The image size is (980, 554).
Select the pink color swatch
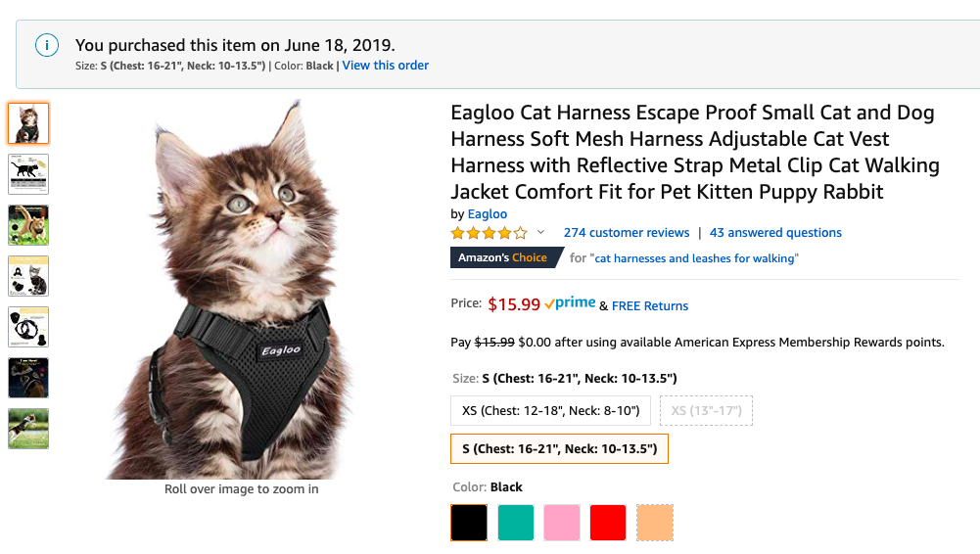562,523
